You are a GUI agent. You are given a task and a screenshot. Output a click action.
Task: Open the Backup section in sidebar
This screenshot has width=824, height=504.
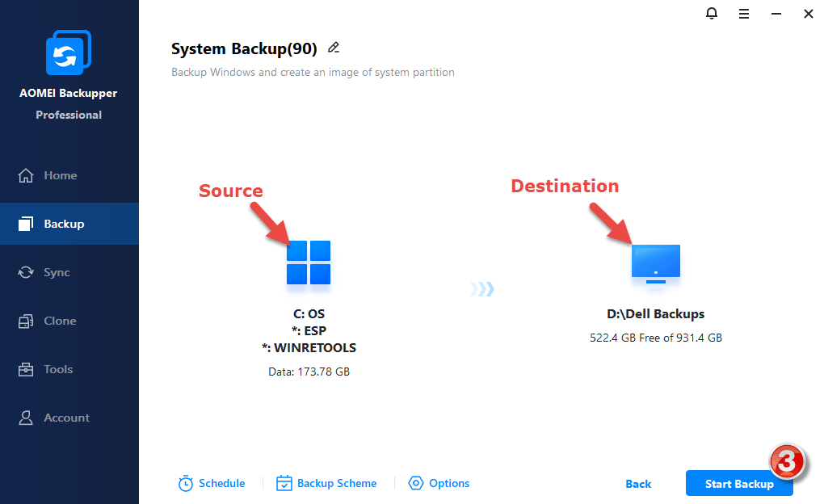[x=63, y=224]
